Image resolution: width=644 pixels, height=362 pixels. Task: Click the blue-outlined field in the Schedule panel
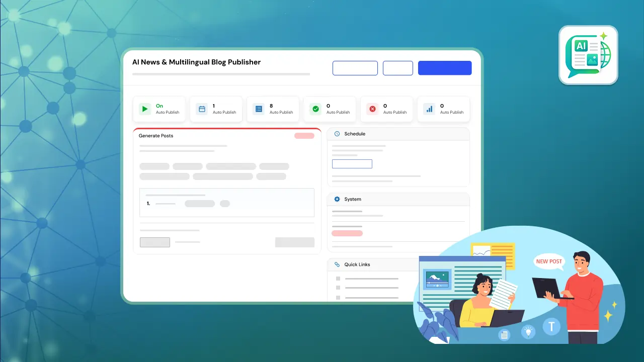coord(352,164)
